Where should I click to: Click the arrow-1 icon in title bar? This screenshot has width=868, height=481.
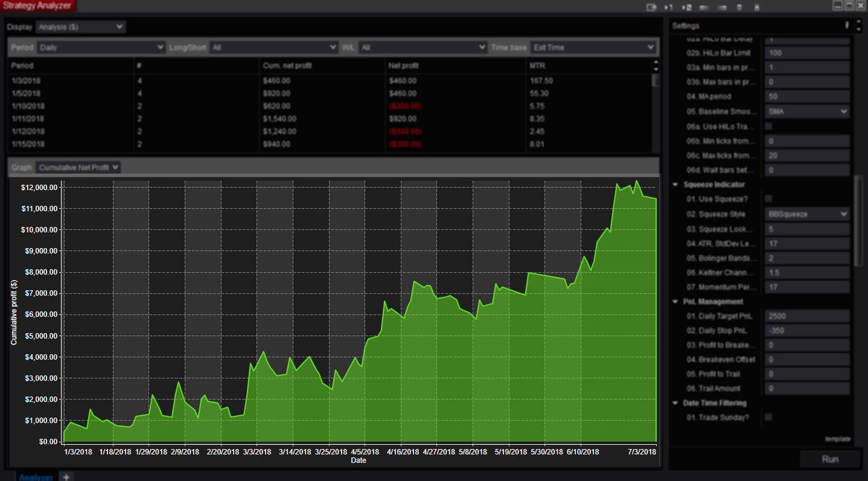coord(668,7)
